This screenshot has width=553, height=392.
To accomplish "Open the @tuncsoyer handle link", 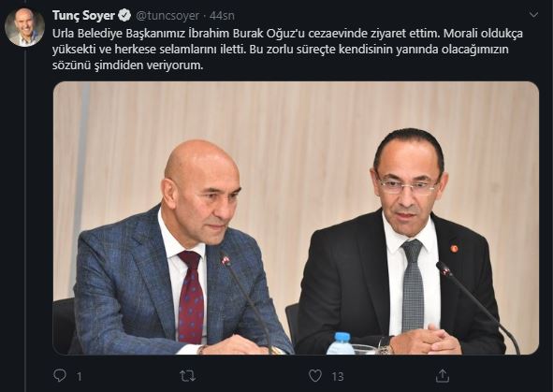I will (167, 16).
